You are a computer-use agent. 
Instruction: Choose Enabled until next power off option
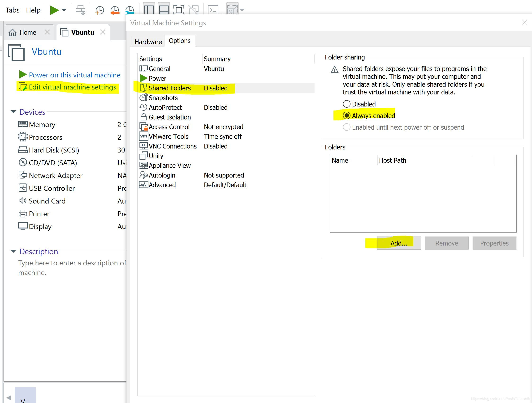pyautogui.click(x=346, y=127)
